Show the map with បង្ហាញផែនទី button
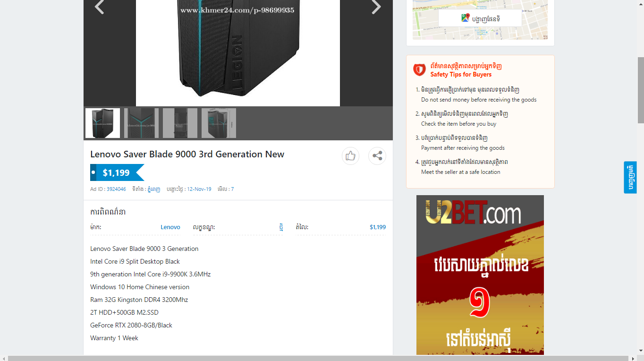The width and height of the screenshot is (644, 361). pyautogui.click(x=480, y=18)
